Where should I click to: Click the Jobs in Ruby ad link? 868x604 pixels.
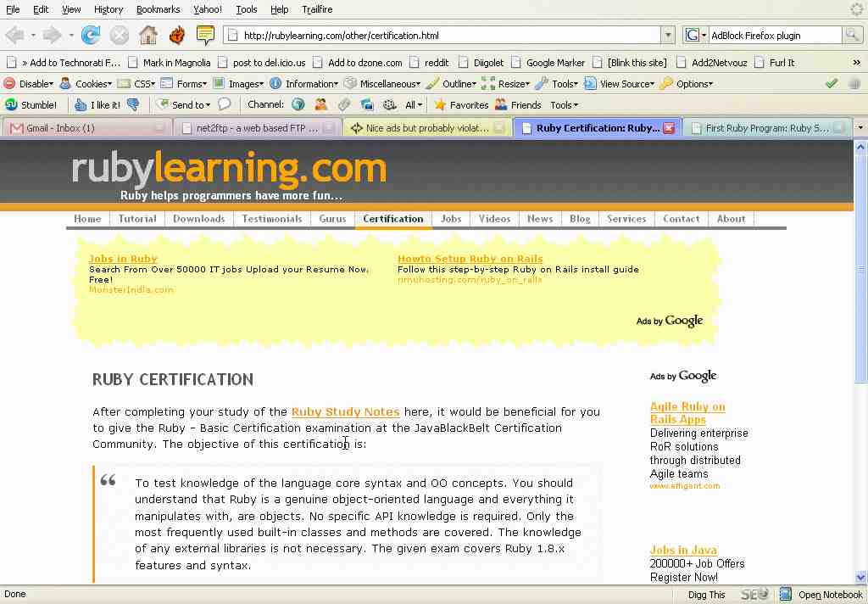(x=123, y=259)
